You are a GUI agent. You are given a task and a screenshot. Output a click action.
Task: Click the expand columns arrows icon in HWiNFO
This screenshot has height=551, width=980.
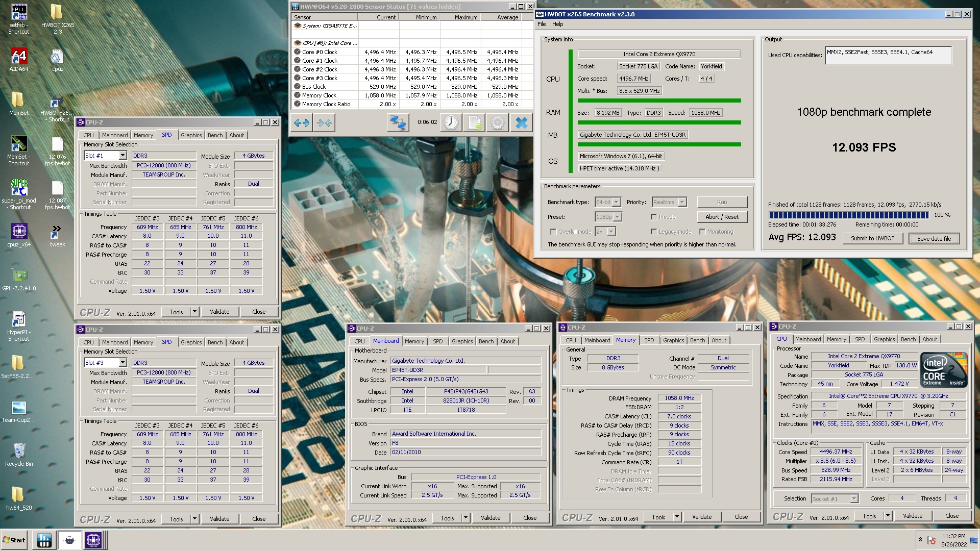pos(302,122)
